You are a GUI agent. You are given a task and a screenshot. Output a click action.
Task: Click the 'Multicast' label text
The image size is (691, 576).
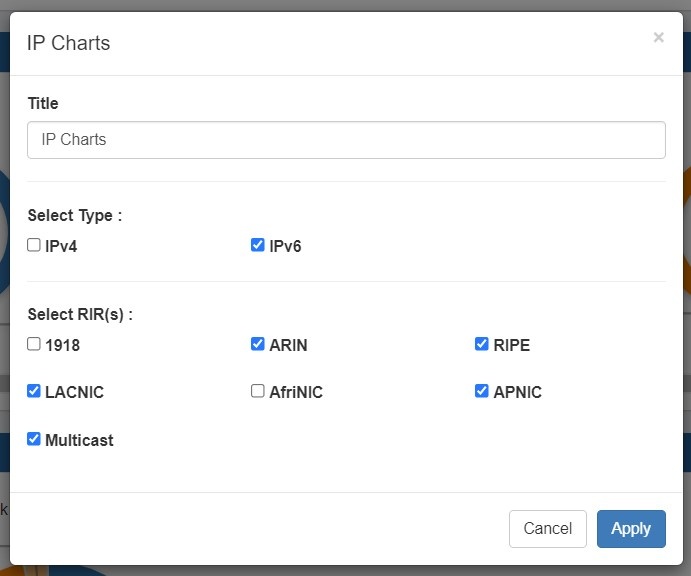(79, 440)
